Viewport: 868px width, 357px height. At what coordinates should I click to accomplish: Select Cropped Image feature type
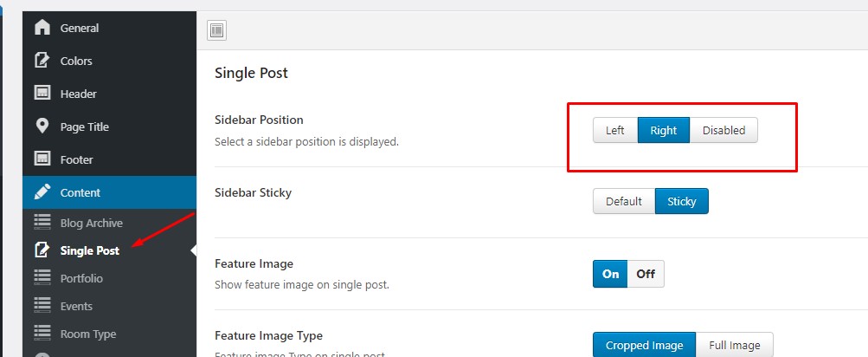pos(644,345)
